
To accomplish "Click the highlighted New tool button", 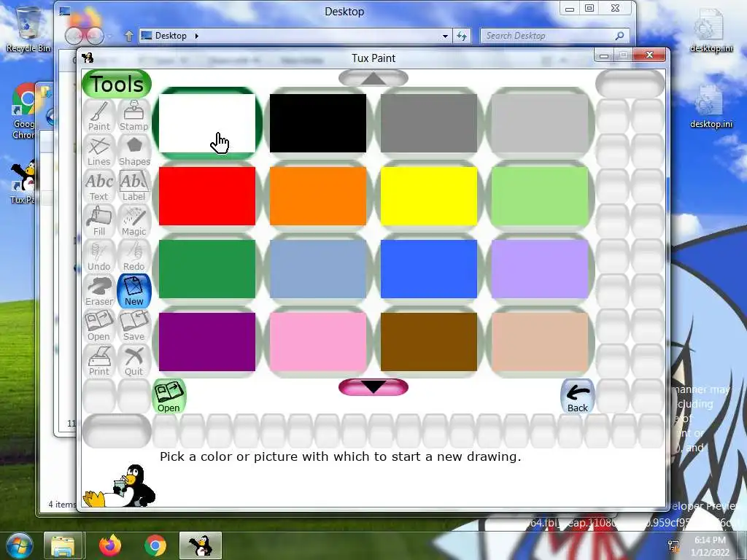I will [134, 292].
